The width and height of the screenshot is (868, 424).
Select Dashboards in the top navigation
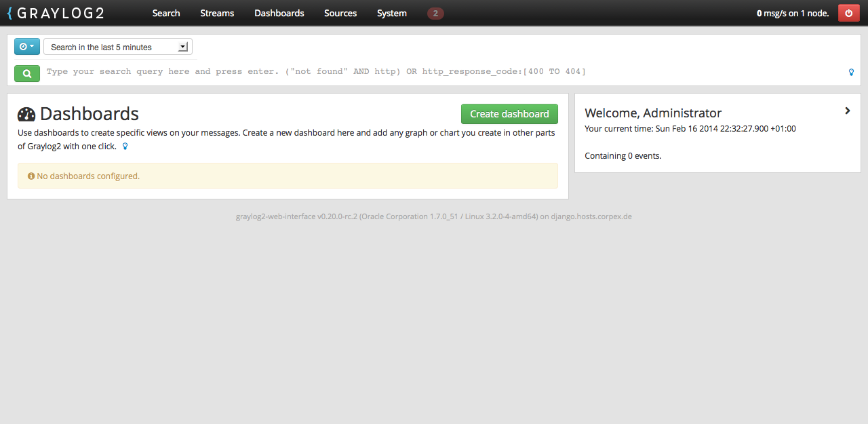point(279,13)
